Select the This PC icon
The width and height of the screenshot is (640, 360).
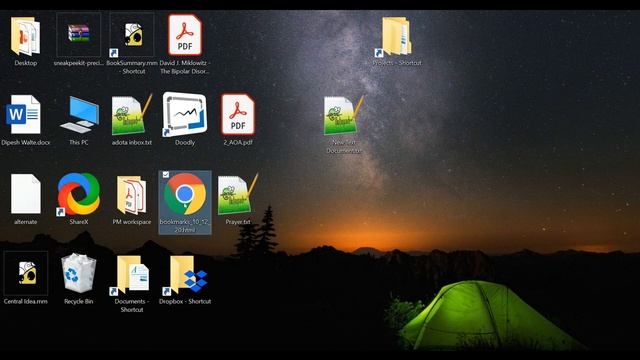coord(80,115)
